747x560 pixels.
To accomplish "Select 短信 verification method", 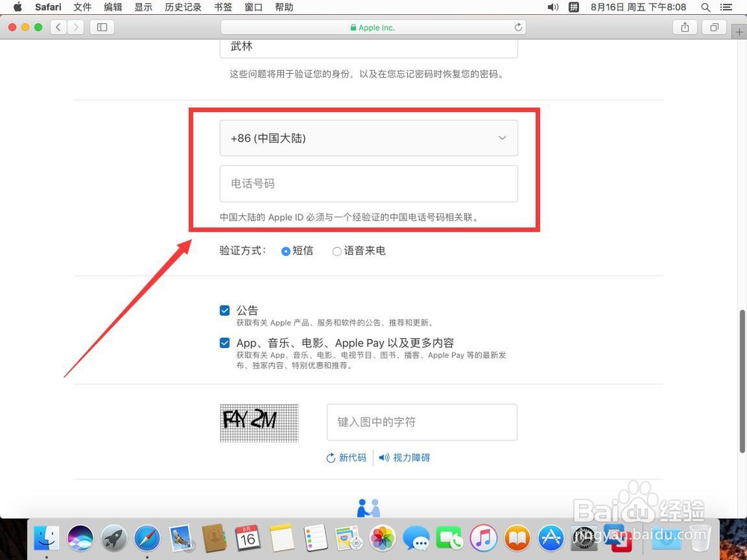I will [x=286, y=252].
